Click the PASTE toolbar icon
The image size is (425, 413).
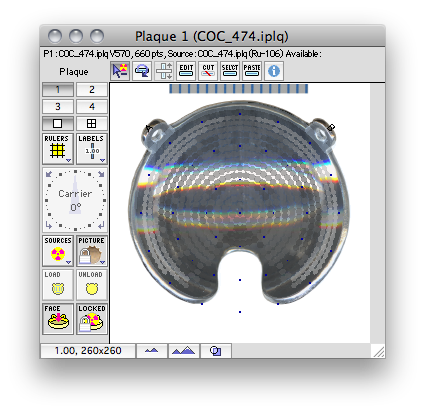click(x=252, y=71)
